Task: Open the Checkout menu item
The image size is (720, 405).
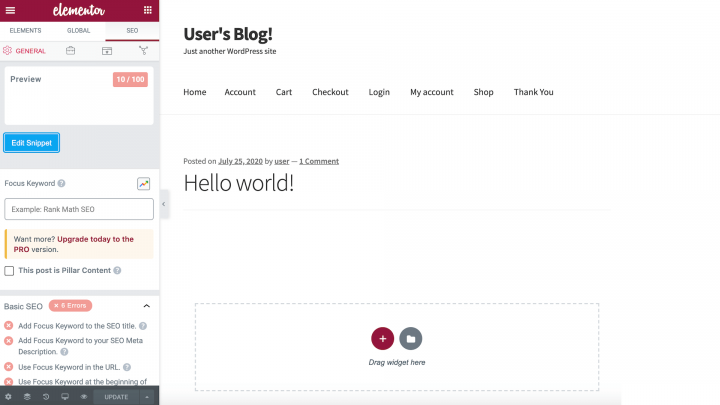Action: [x=330, y=92]
